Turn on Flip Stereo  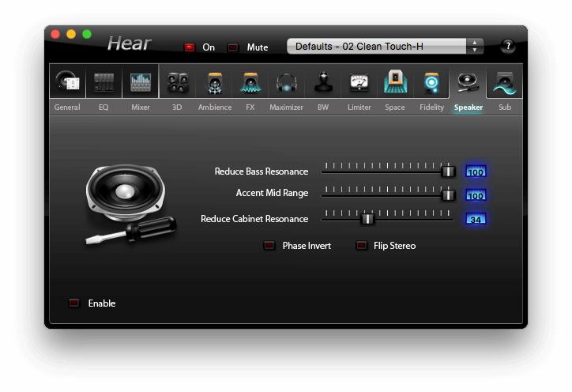[361, 246]
